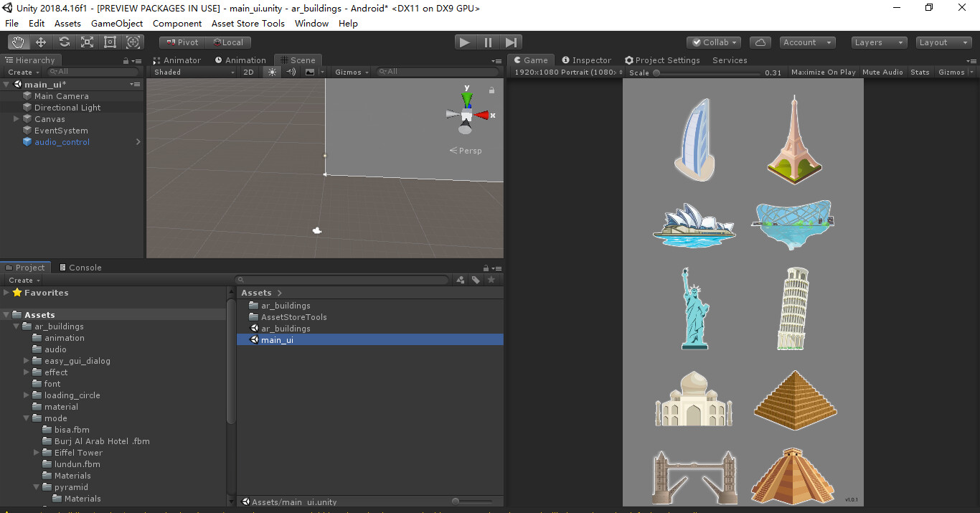Viewport: 980px width, 513px height.
Task: Select the Move tool
Action: [x=41, y=42]
